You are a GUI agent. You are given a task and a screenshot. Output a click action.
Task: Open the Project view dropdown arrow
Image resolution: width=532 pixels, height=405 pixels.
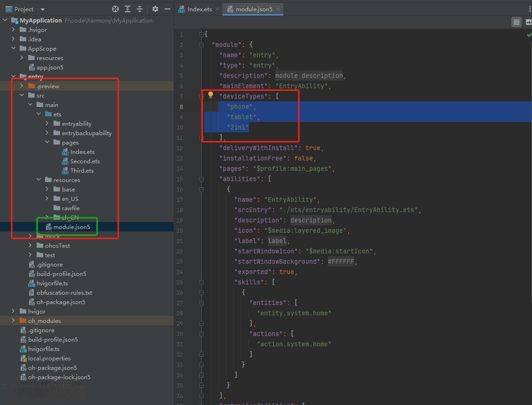[42, 9]
